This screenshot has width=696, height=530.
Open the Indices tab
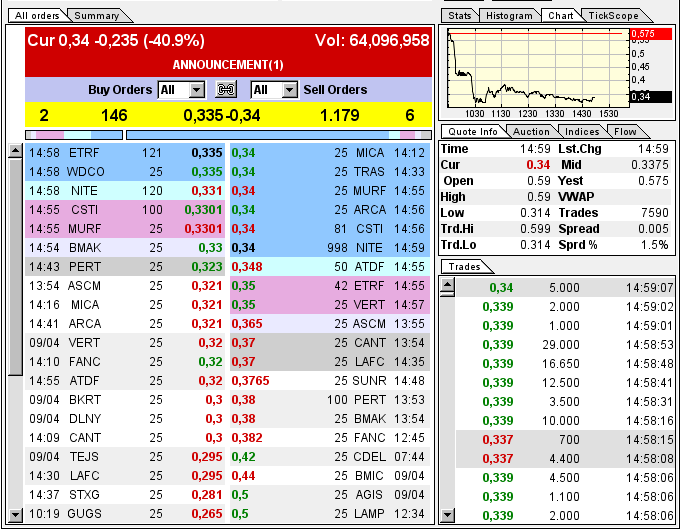pyautogui.click(x=582, y=131)
